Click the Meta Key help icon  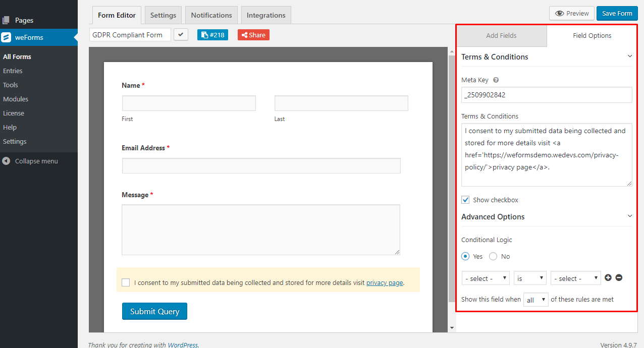point(496,80)
